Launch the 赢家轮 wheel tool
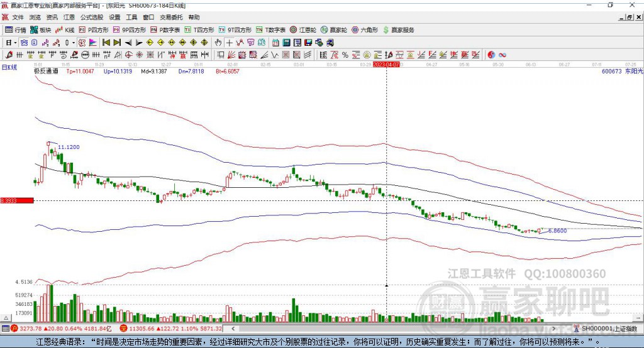 [334, 30]
